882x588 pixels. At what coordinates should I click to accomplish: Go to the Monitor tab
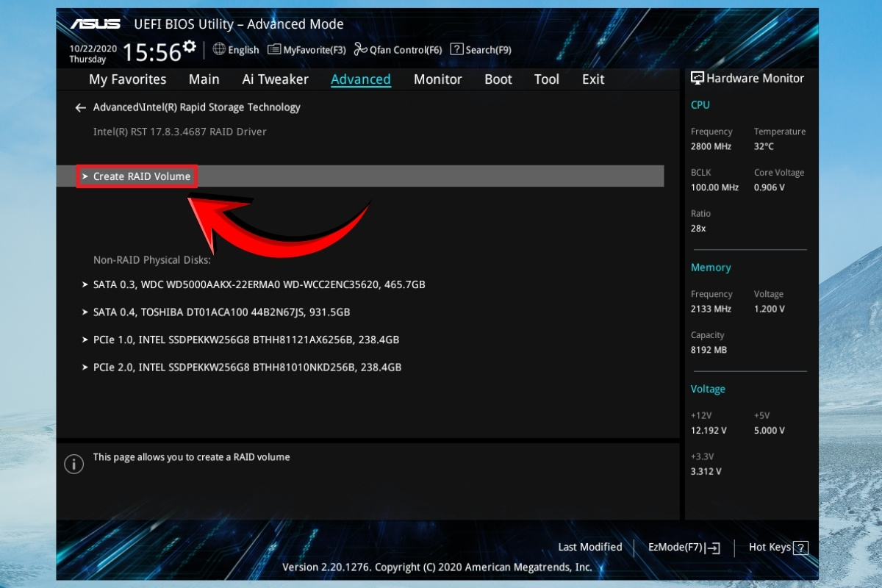[437, 79]
